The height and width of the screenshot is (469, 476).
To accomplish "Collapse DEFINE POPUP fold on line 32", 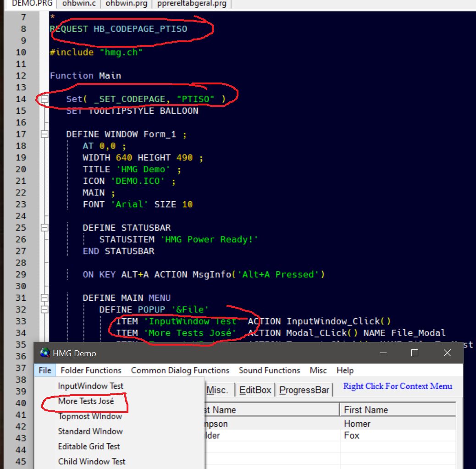I will (x=44, y=309).
